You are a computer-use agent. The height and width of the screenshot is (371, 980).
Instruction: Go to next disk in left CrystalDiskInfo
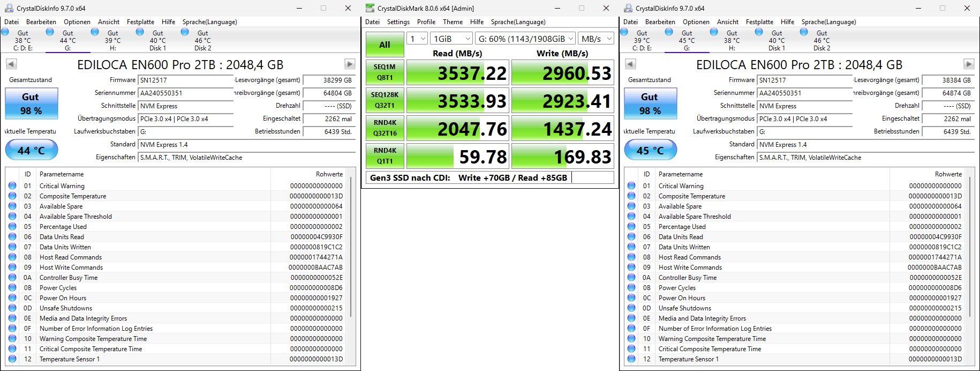click(x=350, y=64)
